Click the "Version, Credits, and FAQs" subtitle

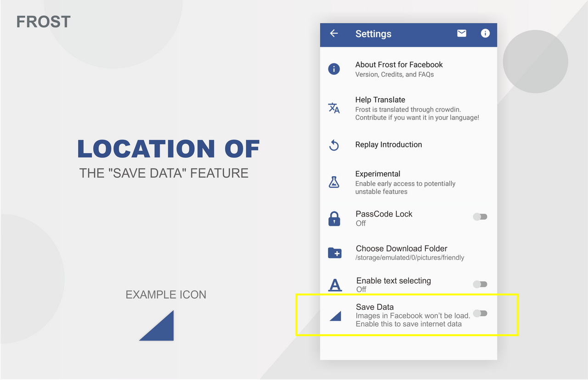(x=395, y=74)
